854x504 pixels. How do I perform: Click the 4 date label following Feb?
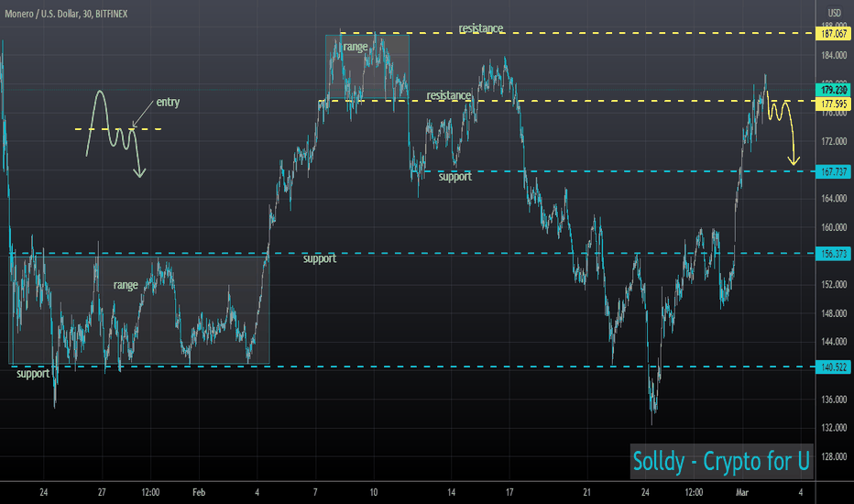click(257, 493)
